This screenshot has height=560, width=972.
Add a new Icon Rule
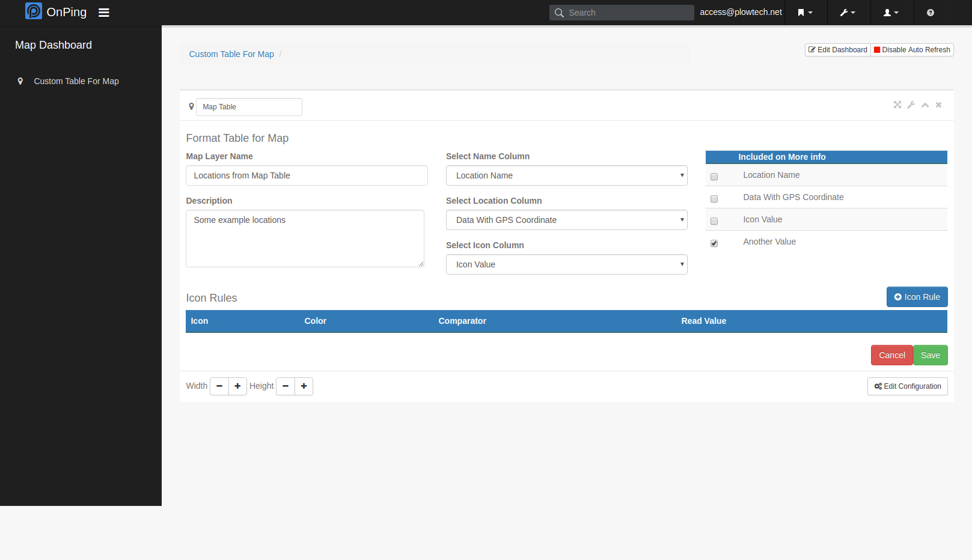tap(917, 297)
